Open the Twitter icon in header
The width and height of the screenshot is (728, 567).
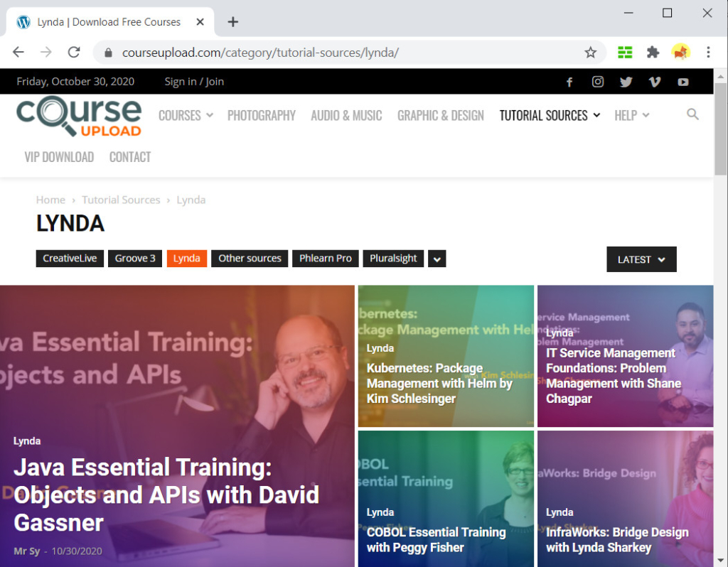626,82
